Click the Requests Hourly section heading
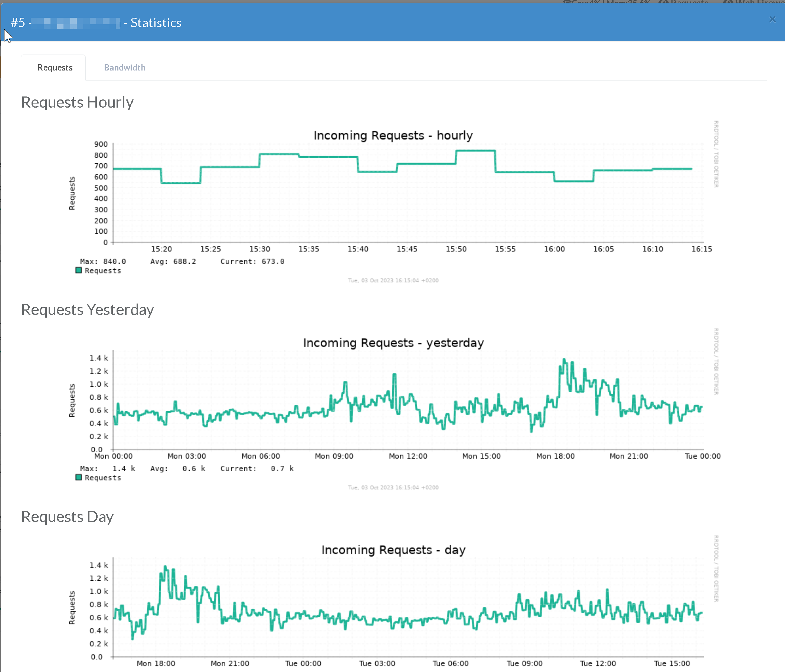 [77, 102]
